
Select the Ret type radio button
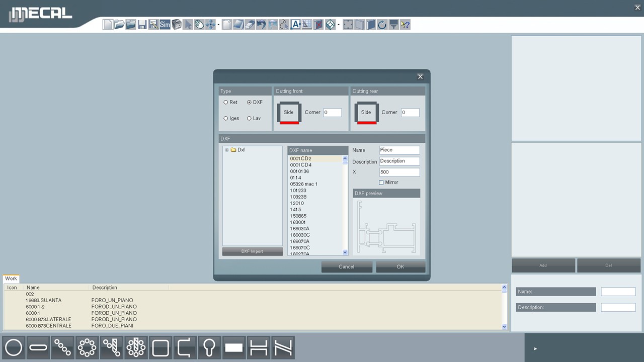(x=226, y=103)
